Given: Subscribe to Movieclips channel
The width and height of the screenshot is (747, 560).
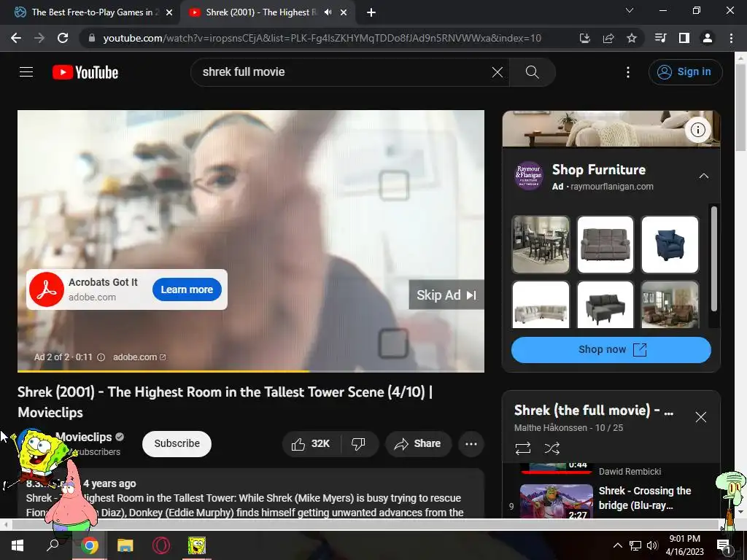Looking at the screenshot, I should 177,443.
